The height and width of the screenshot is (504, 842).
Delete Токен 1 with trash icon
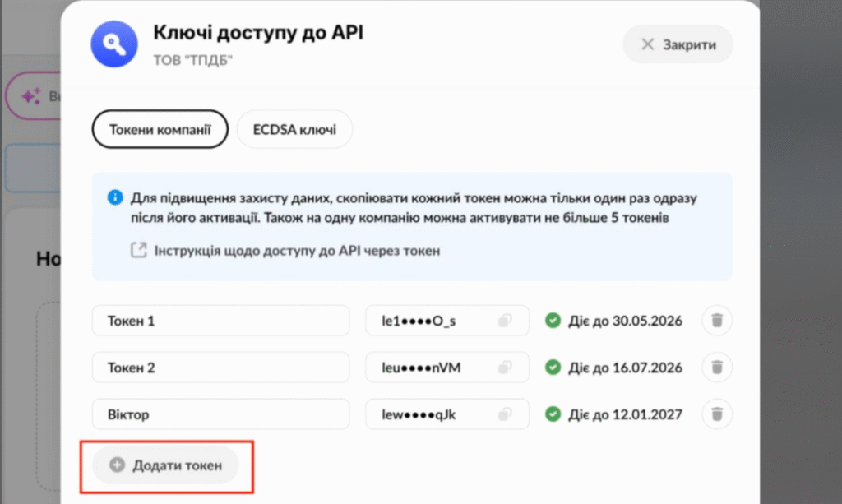click(x=717, y=321)
